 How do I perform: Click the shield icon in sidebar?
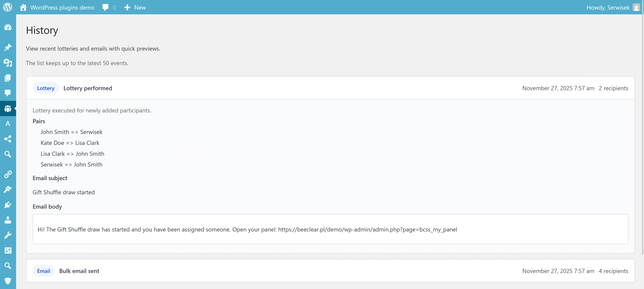pos(8,281)
